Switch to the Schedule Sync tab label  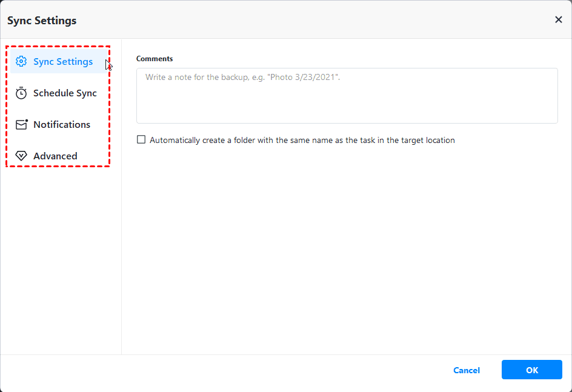click(x=65, y=93)
